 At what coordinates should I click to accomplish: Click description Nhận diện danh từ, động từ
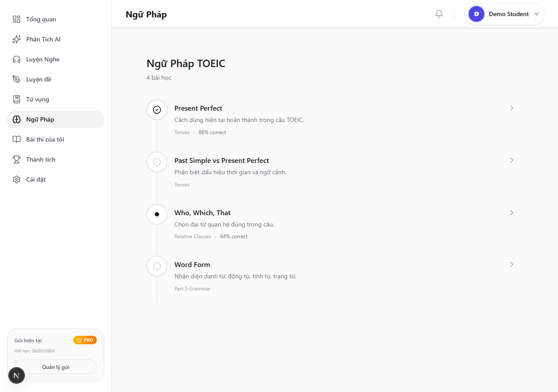[x=235, y=276]
